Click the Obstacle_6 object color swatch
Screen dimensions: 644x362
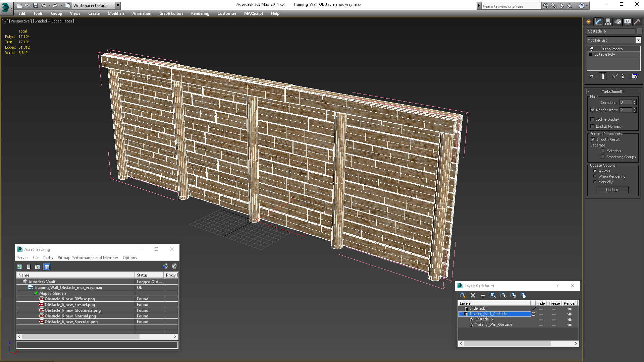[640, 31]
